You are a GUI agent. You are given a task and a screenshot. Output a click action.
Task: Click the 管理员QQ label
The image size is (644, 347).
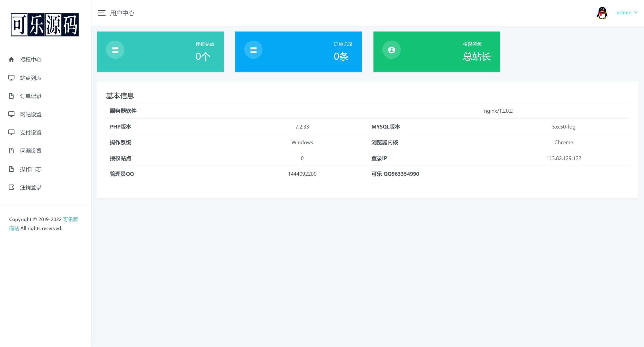(122, 174)
